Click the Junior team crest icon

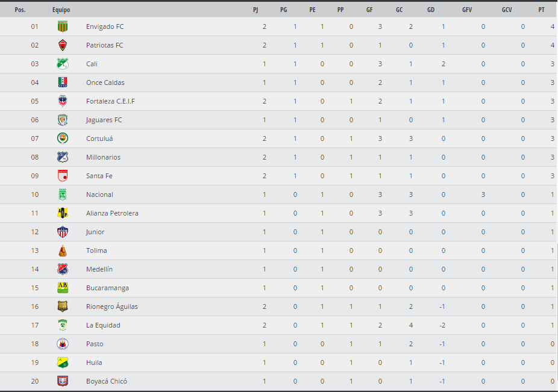click(62, 232)
